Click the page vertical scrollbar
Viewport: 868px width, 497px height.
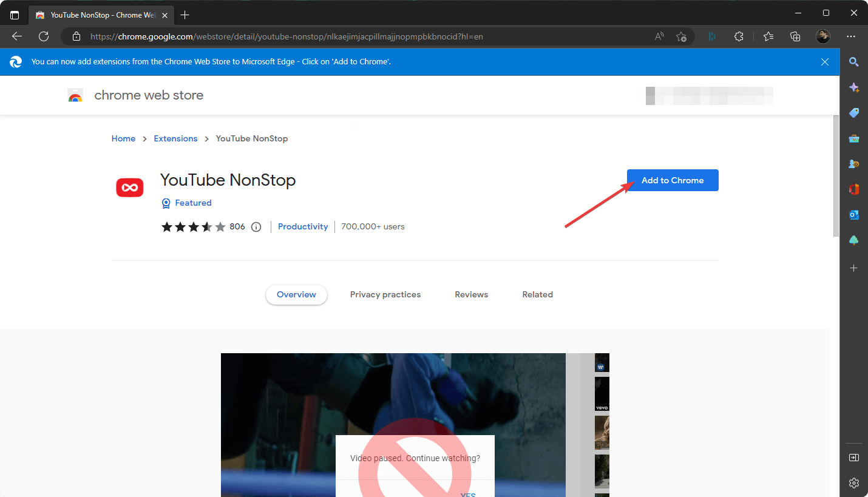tap(835, 176)
